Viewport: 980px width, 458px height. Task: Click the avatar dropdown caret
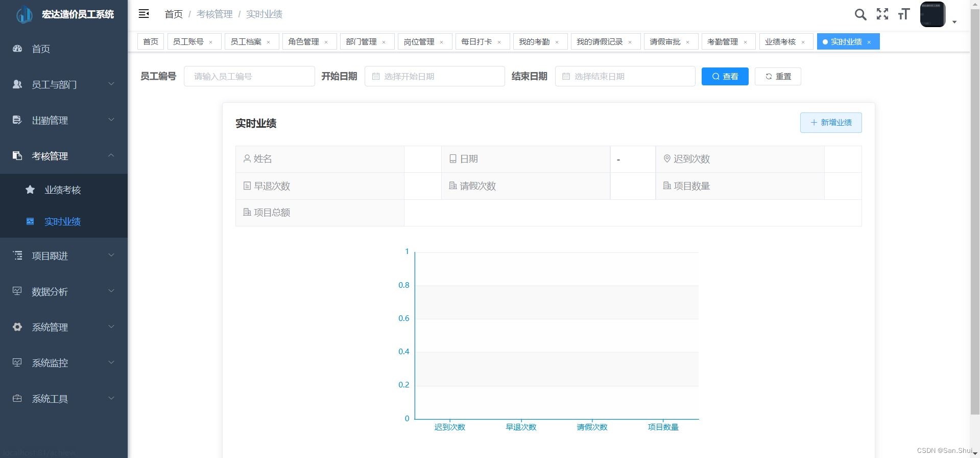point(954,22)
